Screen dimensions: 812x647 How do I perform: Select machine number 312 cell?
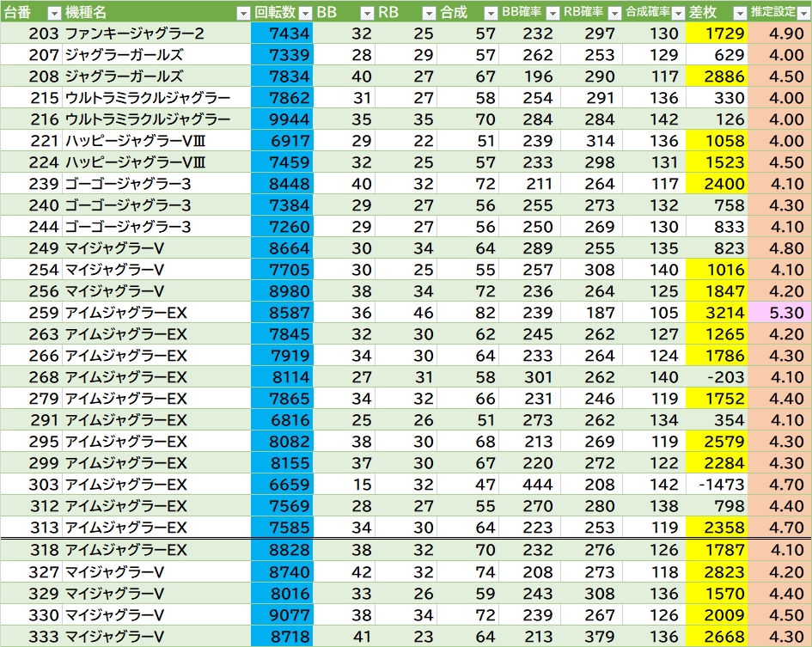[x=32, y=506]
